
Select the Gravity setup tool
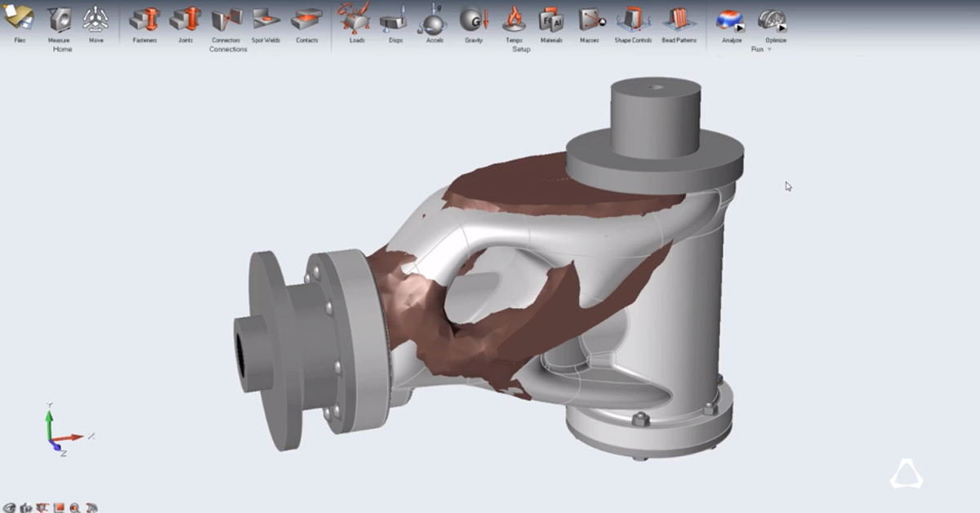point(474,21)
